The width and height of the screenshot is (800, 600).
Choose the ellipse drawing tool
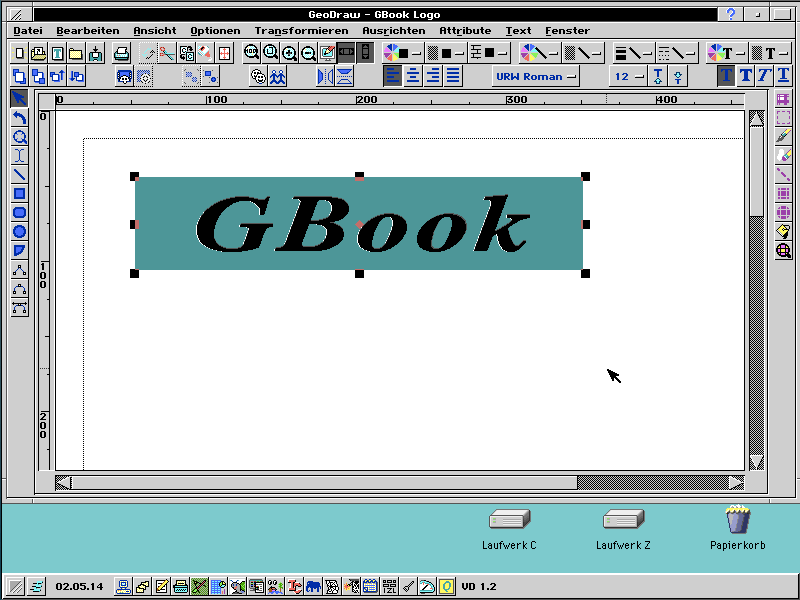(x=20, y=231)
